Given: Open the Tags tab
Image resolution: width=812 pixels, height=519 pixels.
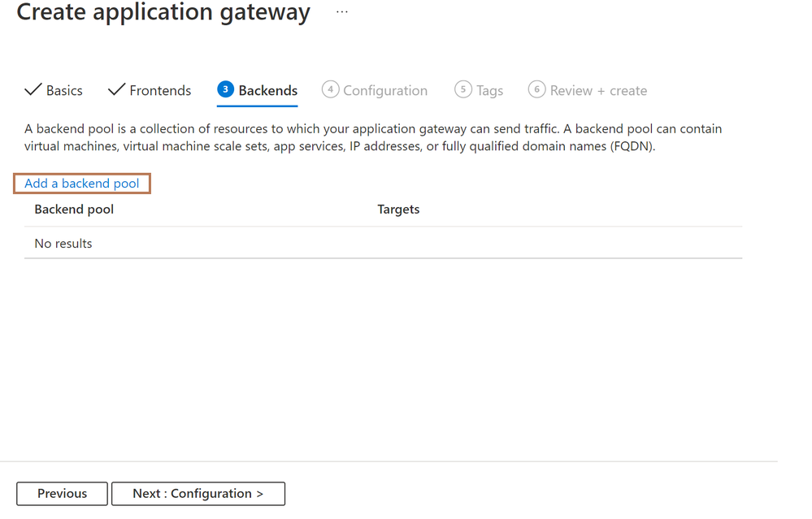Looking at the screenshot, I should (489, 90).
